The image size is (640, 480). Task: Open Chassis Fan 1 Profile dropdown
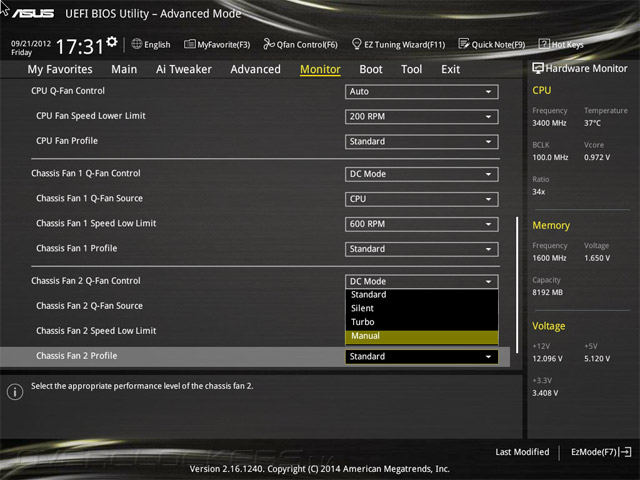(422, 249)
